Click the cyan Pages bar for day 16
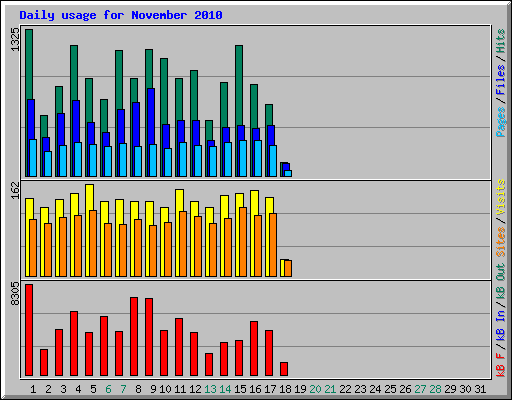This screenshot has width=512, height=400. coord(258,159)
